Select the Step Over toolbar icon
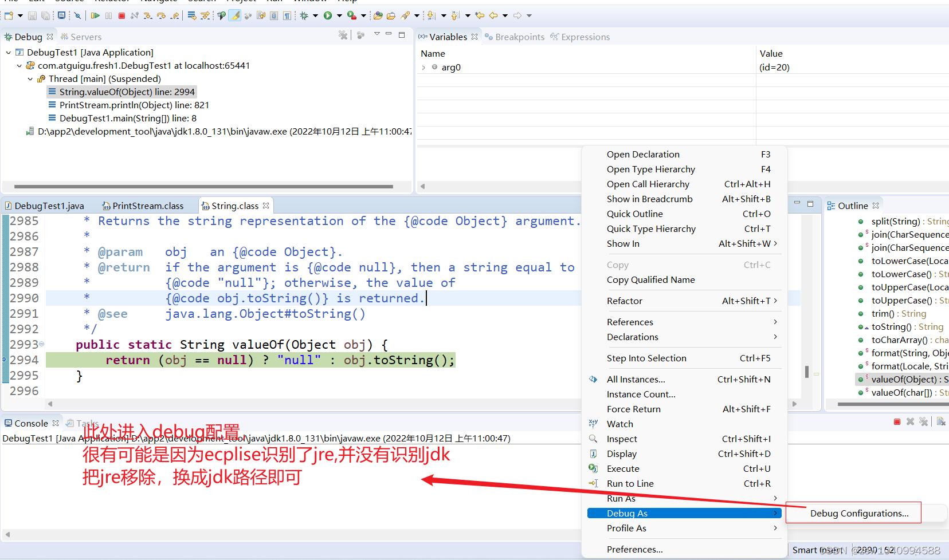Screen dimensions: 949x560 (162, 15)
